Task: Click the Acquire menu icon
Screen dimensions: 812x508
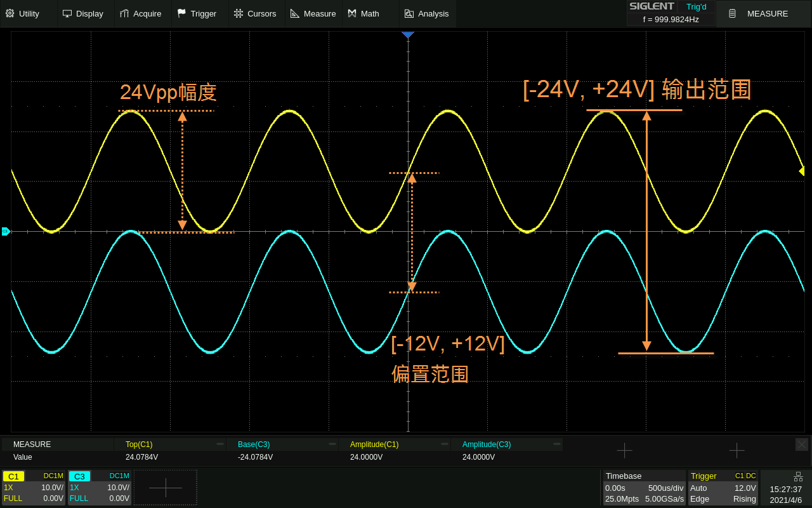Action: (124, 13)
